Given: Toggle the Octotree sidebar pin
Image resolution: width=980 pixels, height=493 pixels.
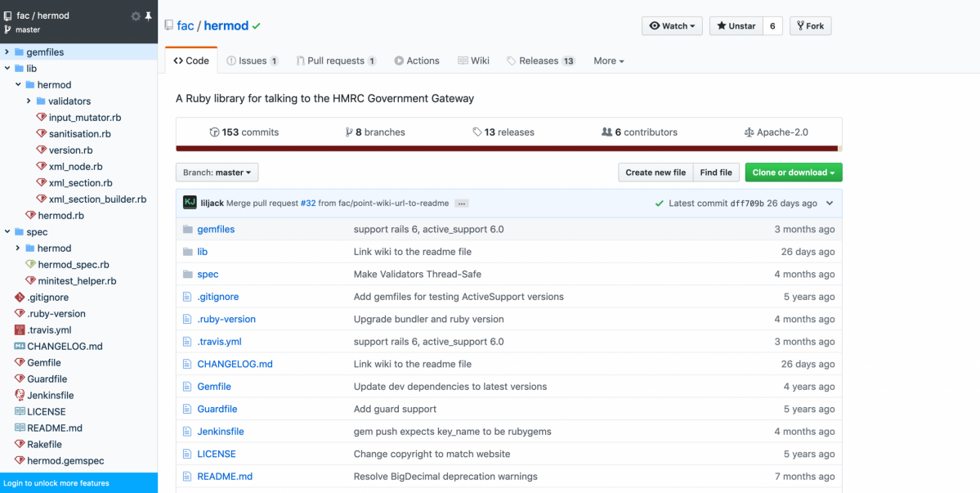Looking at the screenshot, I should click(x=148, y=16).
